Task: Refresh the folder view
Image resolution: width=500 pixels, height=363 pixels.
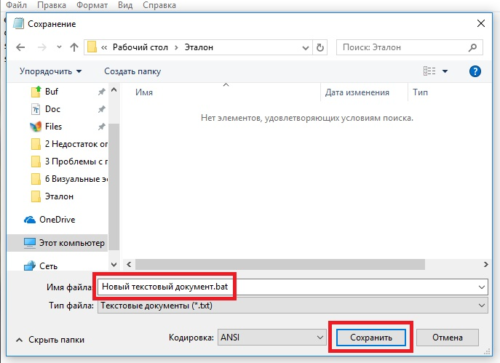Action: pyautogui.click(x=320, y=48)
